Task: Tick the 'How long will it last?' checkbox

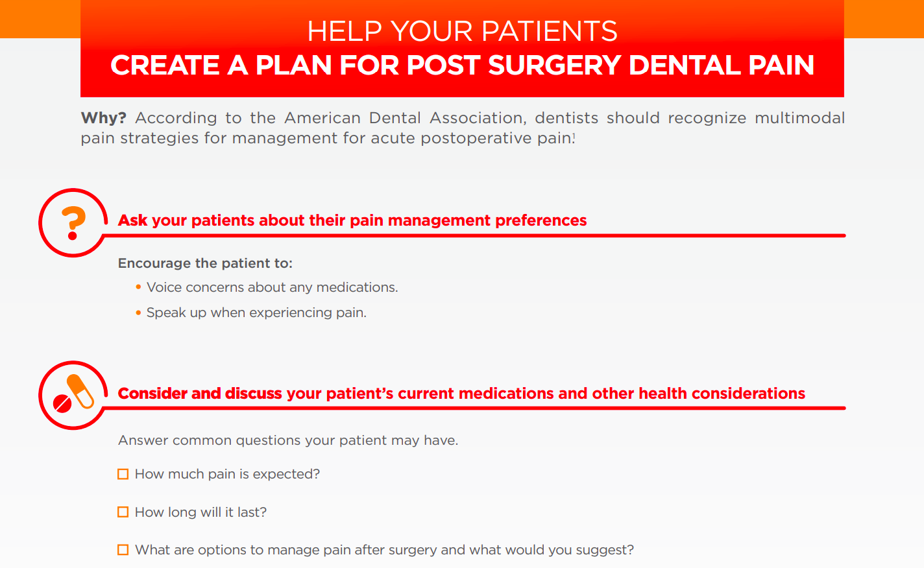Action: [x=123, y=512]
